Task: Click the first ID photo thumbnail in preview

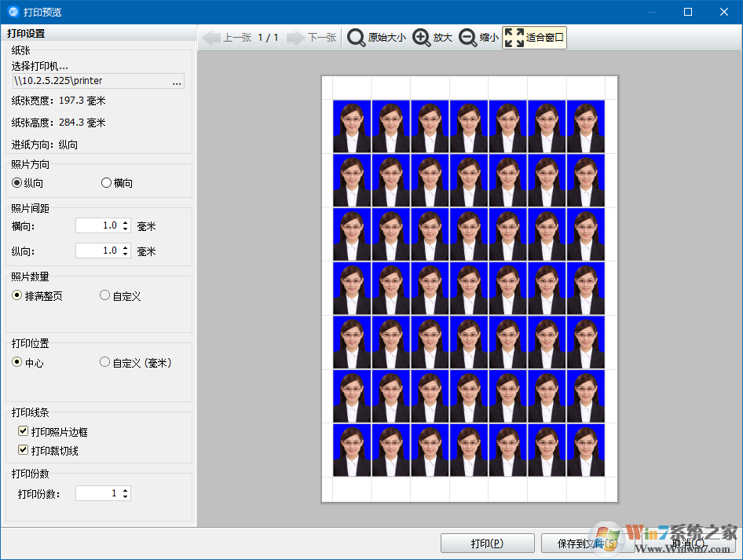Action: (x=352, y=126)
